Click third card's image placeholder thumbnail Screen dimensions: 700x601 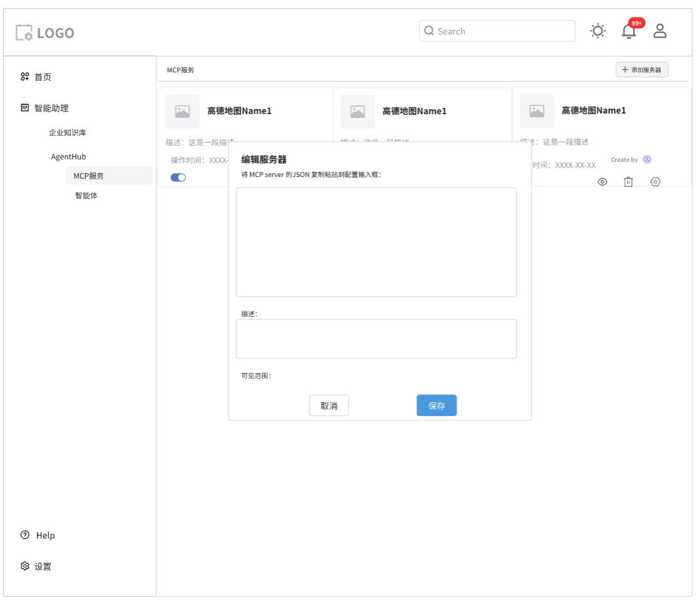[537, 111]
